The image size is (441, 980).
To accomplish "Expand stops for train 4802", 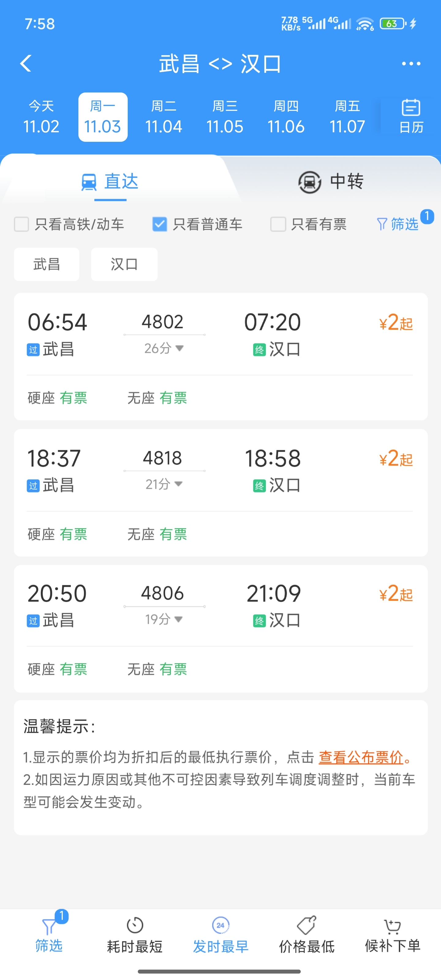I will [x=164, y=348].
